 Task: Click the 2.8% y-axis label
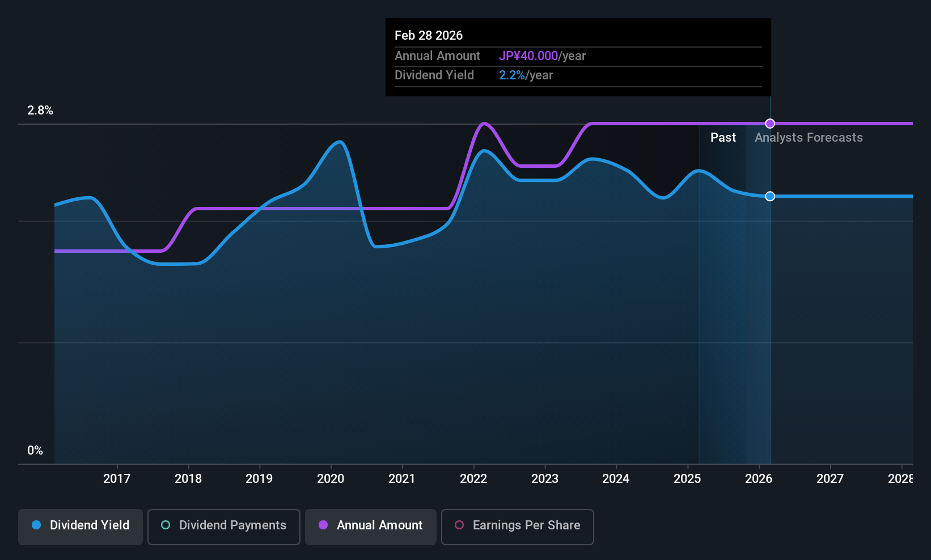pyautogui.click(x=40, y=111)
